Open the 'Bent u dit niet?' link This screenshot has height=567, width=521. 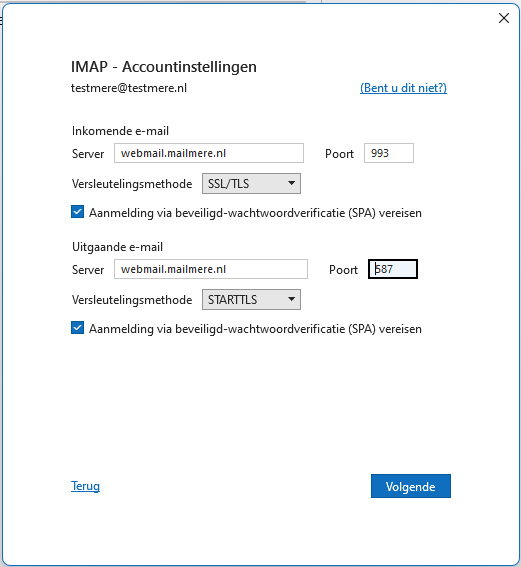(403, 88)
